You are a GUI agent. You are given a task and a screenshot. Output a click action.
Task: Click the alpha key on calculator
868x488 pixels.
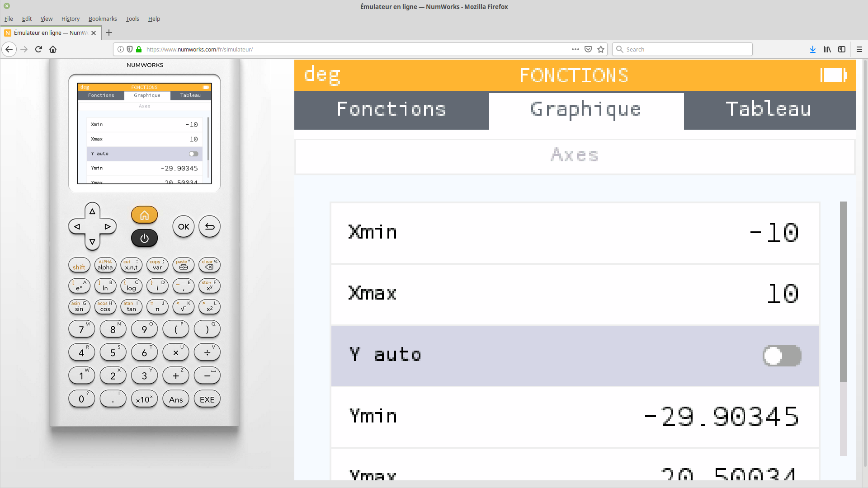pyautogui.click(x=105, y=265)
